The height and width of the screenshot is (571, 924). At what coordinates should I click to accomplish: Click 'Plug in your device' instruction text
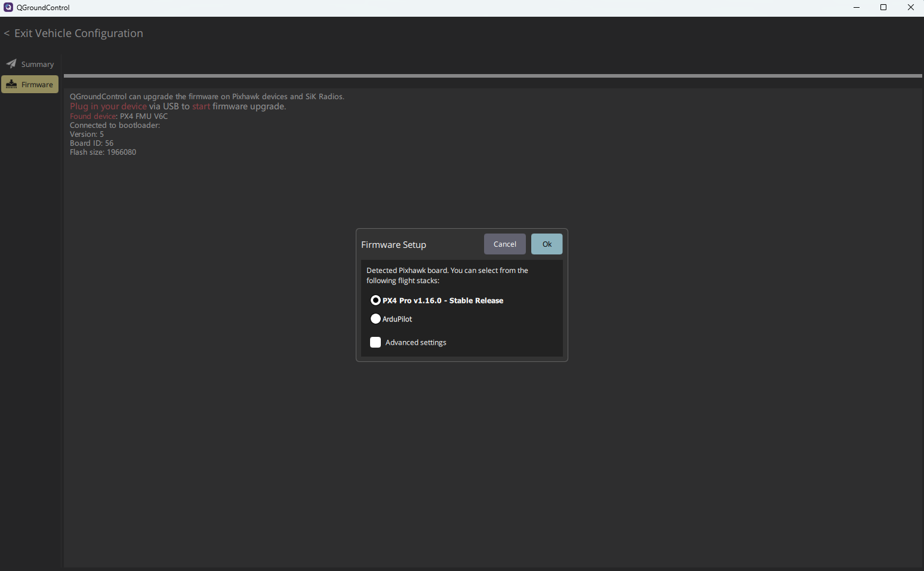[x=108, y=106]
